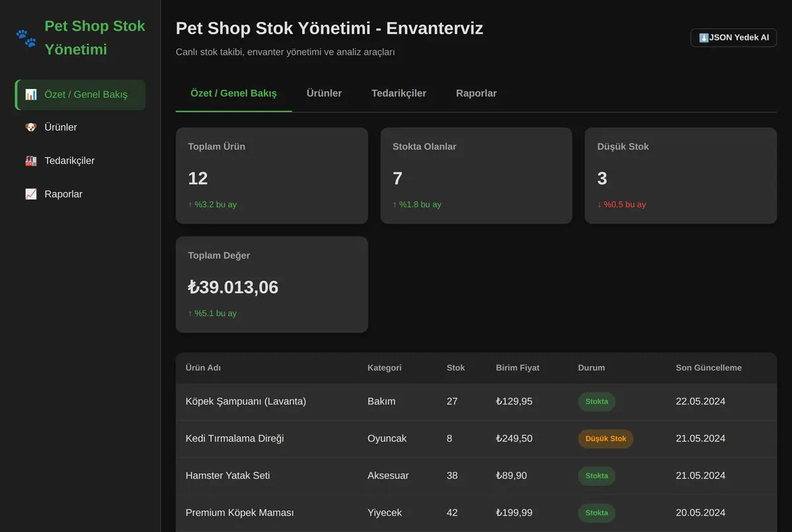Click the 22.05.2024 date cell
Screen dimensions: 792x532
click(x=700, y=401)
